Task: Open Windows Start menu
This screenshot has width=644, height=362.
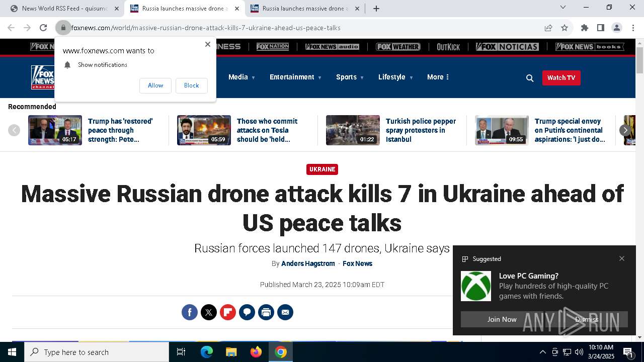Action: tap(12, 352)
